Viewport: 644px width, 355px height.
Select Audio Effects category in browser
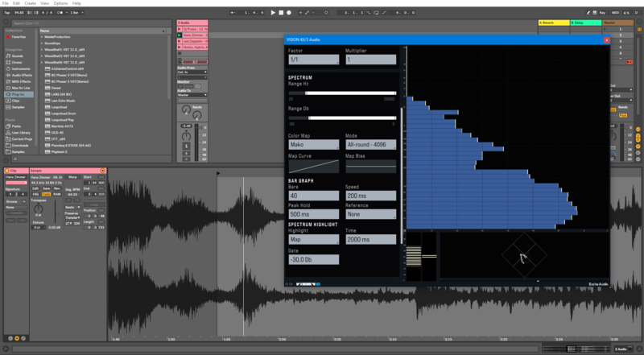click(22, 76)
